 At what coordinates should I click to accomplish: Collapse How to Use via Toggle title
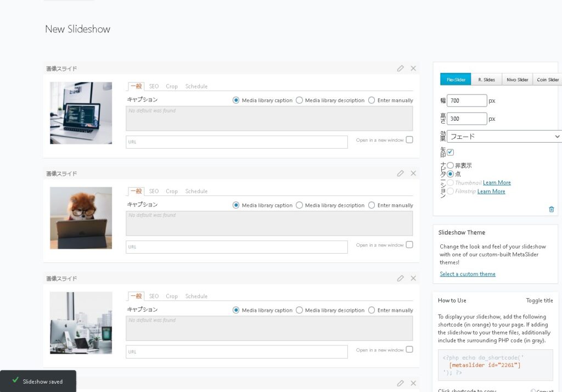(539, 300)
